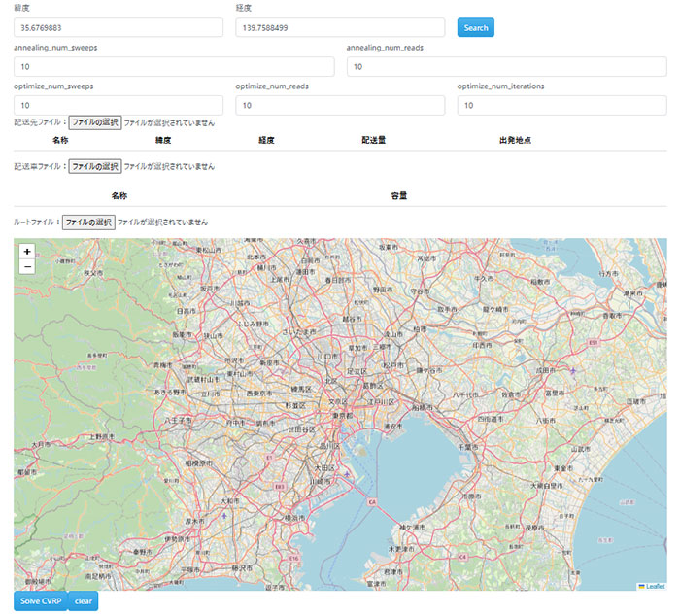The width and height of the screenshot is (680, 616).
Task: Click the Solve CVRP button
Action: pos(40,601)
